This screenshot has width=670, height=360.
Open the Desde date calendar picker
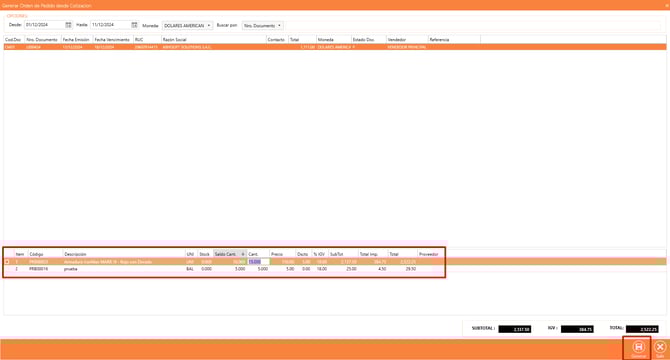(x=68, y=25)
